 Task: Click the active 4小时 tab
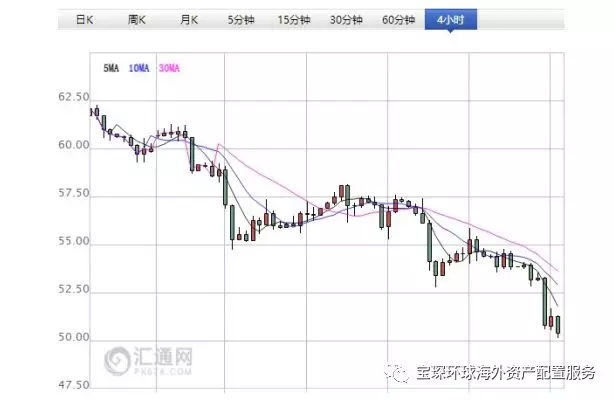(449, 20)
